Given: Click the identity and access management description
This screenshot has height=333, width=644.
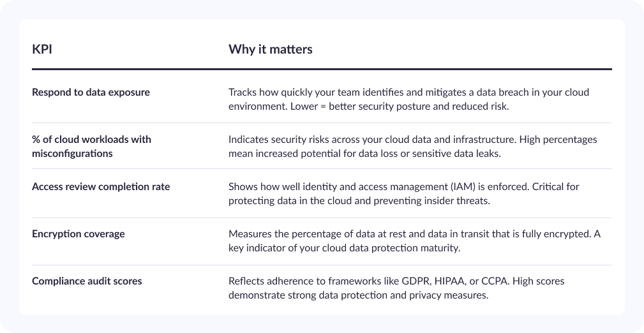Looking at the screenshot, I should click(404, 193).
